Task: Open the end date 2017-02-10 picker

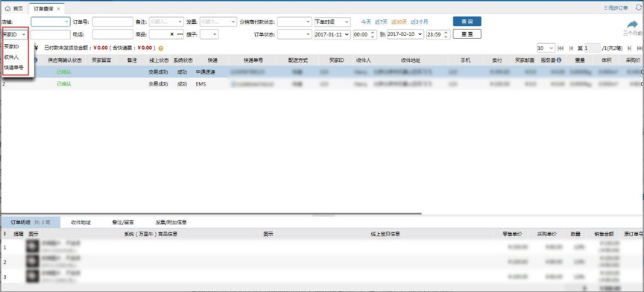Action: [x=405, y=34]
